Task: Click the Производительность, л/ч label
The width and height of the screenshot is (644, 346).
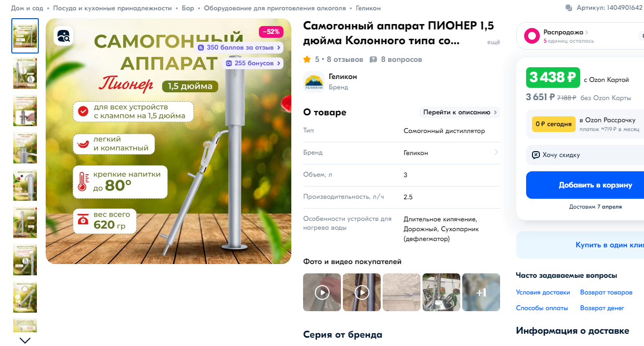Action: click(x=344, y=197)
